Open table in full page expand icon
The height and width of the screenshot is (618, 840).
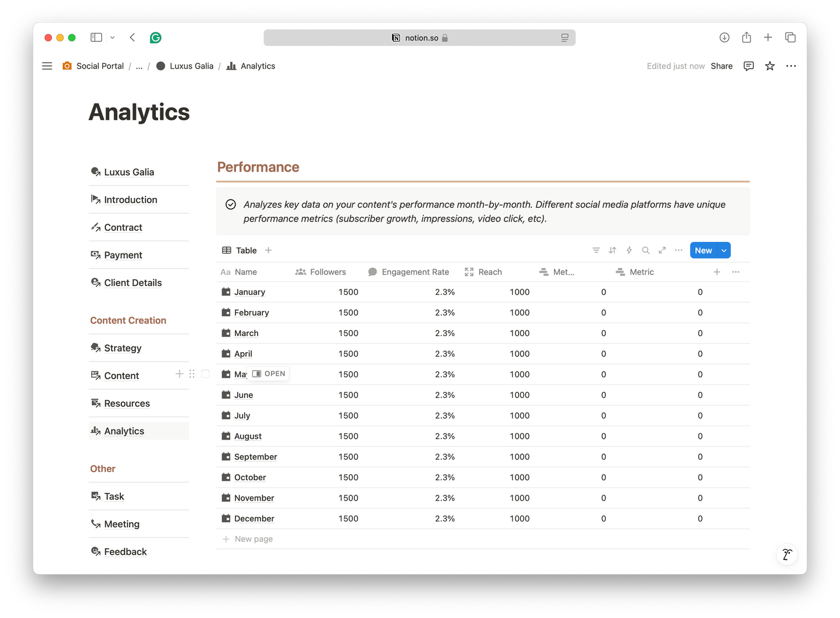pos(662,251)
